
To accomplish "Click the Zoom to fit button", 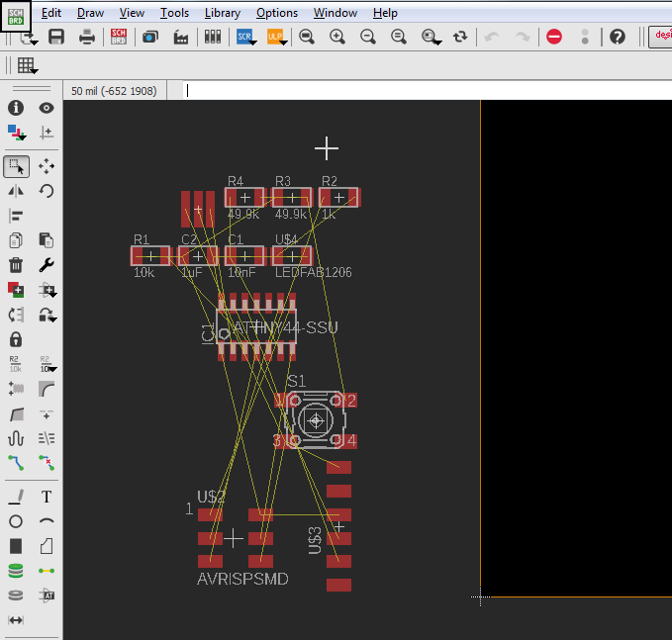I will click(307, 37).
